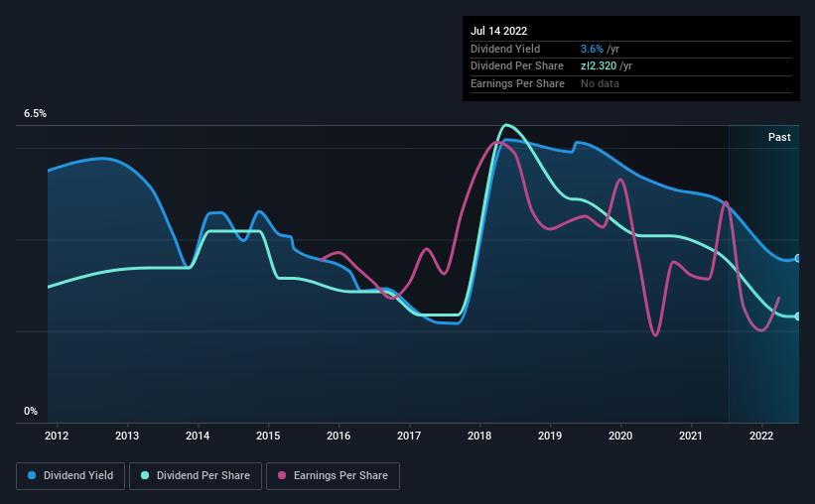The height and width of the screenshot is (504, 815).
Task: Click the 0% y-axis label
Action: pyautogui.click(x=31, y=411)
